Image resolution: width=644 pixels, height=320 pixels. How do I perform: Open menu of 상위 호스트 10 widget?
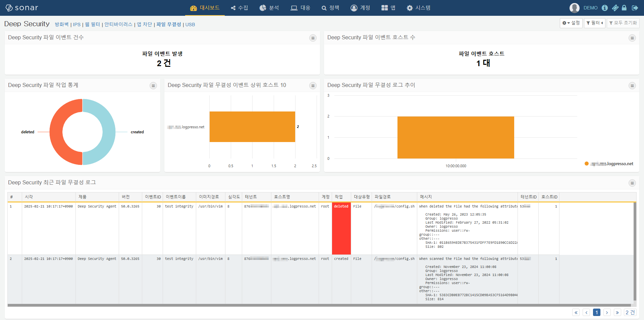point(313,86)
